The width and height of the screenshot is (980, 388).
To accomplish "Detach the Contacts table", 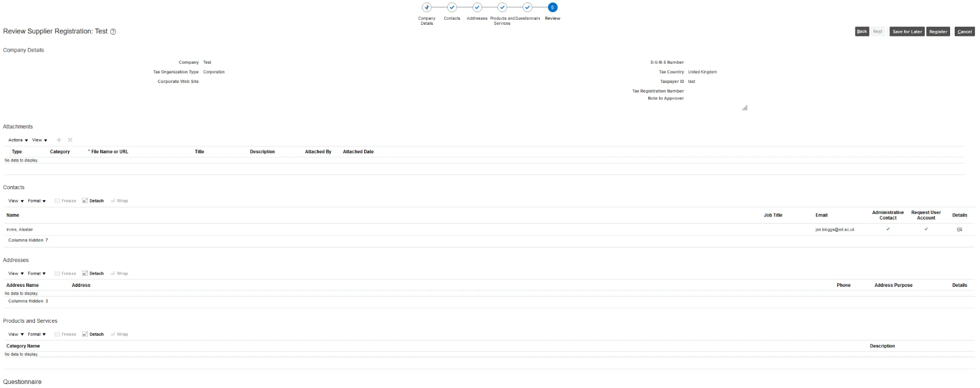I will coord(93,201).
